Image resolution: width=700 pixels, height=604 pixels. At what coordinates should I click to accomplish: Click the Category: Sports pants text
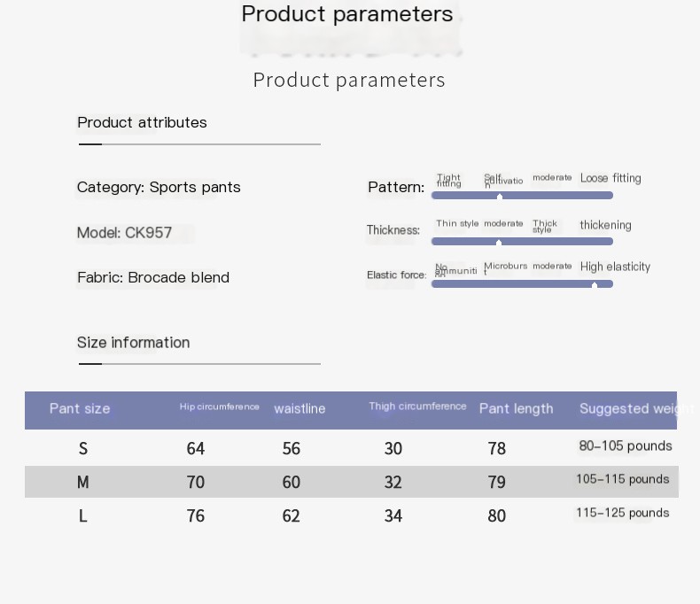(x=159, y=188)
